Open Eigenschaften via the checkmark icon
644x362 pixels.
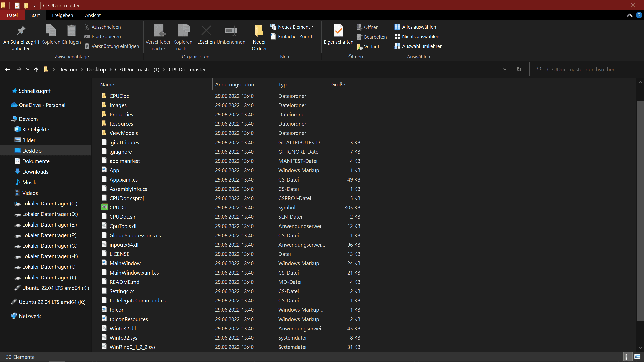click(338, 31)
